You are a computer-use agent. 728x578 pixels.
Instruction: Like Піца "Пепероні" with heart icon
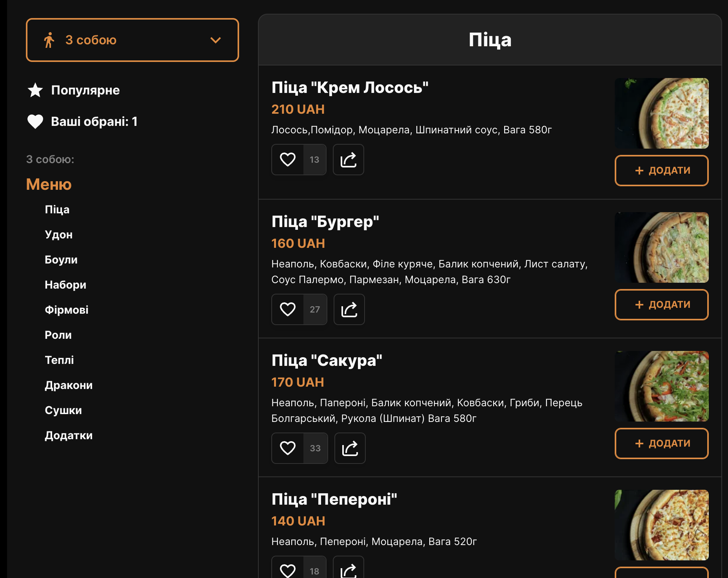click(287, 570)
